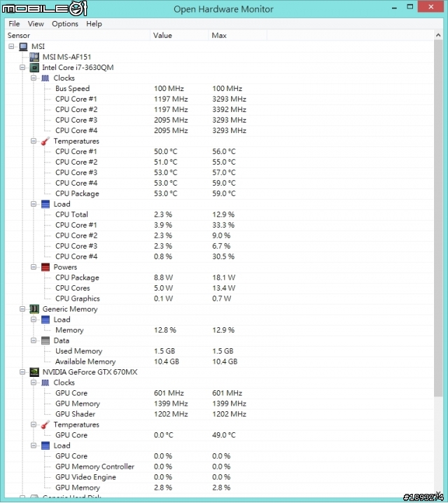Click the Data gray icon
448x503 pixels.
coord(45,340)
